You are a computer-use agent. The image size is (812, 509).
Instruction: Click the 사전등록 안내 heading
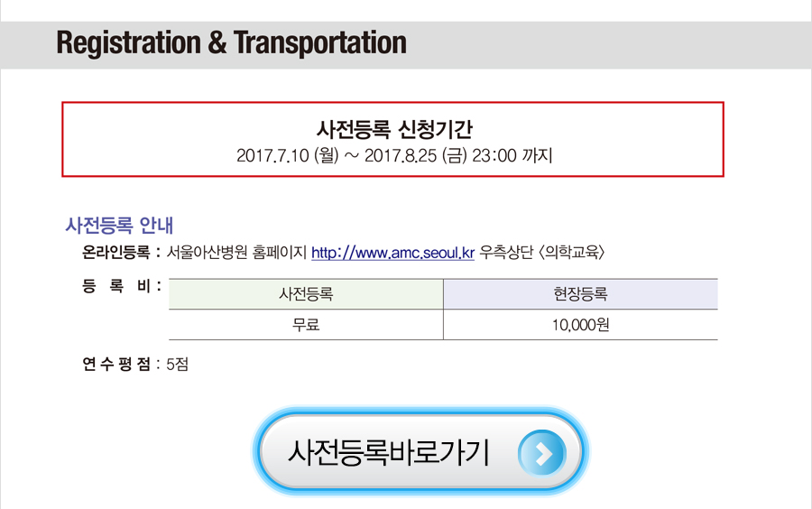(x=119, y=226)
